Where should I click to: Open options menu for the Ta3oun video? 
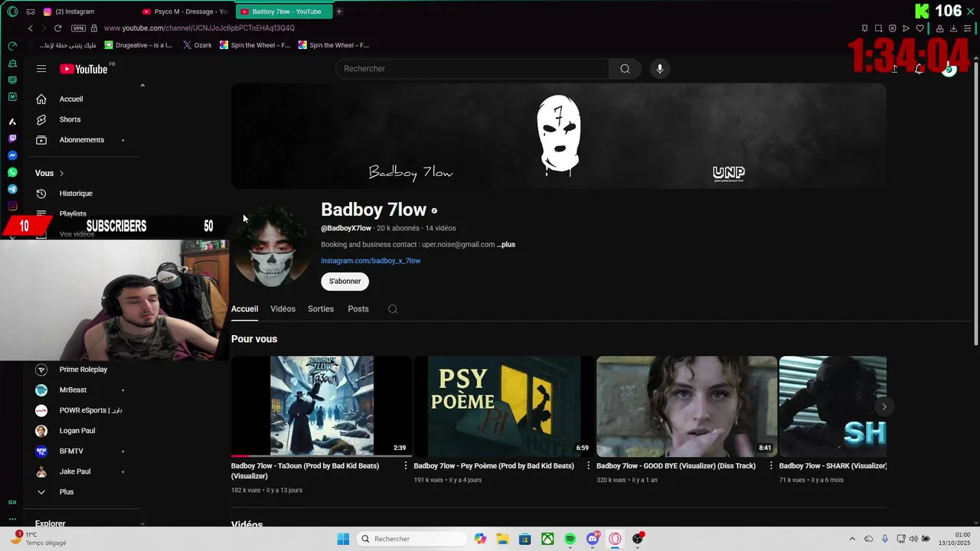406,465
